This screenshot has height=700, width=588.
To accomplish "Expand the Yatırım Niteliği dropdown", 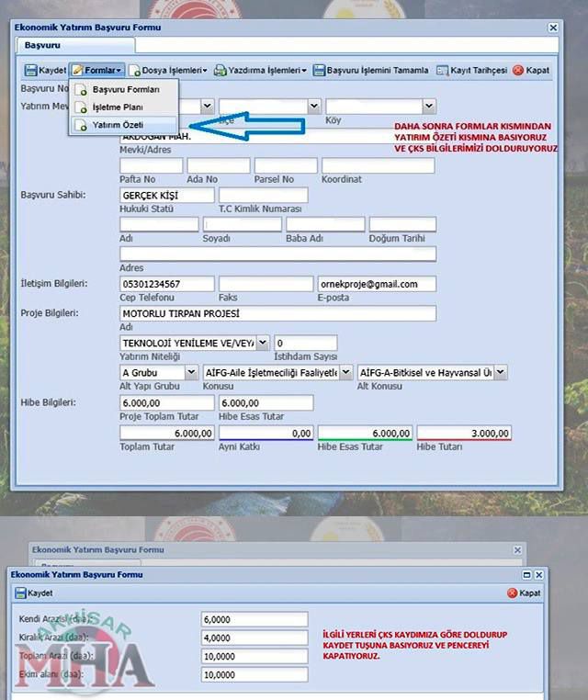I will [263, 343].
